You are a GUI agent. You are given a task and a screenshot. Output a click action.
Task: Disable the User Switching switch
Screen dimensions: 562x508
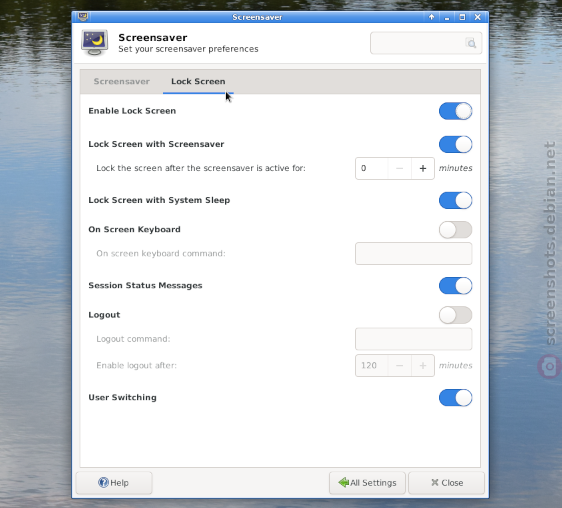click(x=456, y=398)
